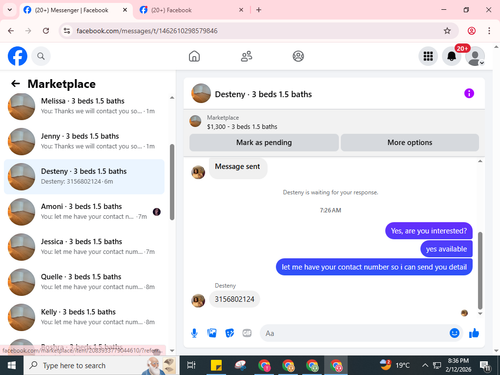Attach a file with the photo icon
Viewport: 500px width, 375px height.
click(x=212, y=333)
